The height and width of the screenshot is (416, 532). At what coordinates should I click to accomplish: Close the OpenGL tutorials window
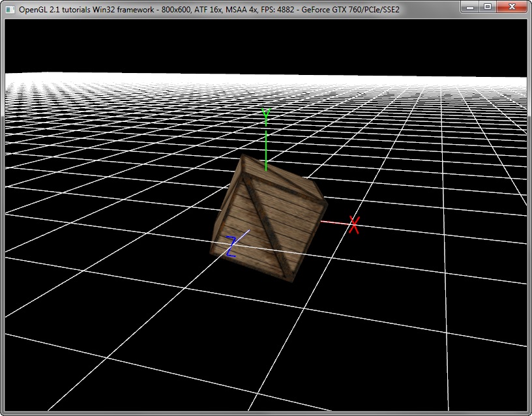512,7
